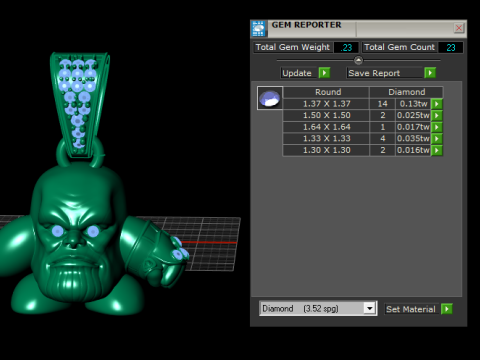The image size is (480, 360).
Task: Click the green arrow for the 0.035tw row
Action: (437, 139)
